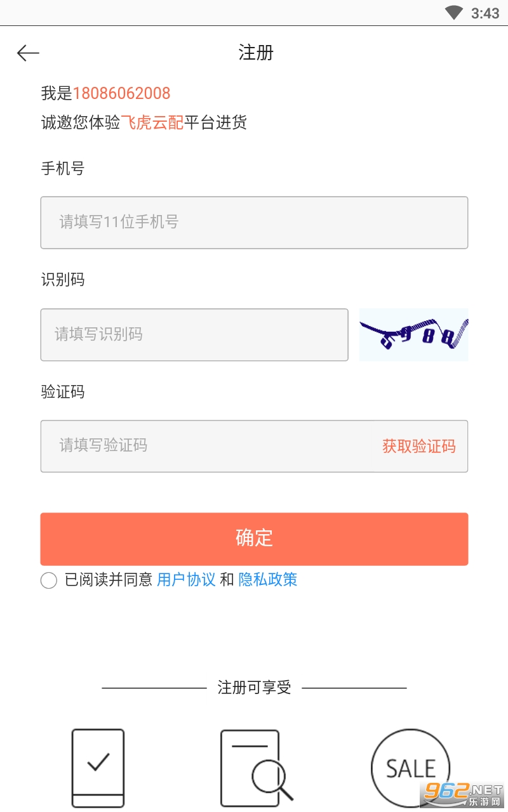This screenshot has height=812, width=508.
Task: Tap 获取验证码 to request code
Action: tap(418, 446)
